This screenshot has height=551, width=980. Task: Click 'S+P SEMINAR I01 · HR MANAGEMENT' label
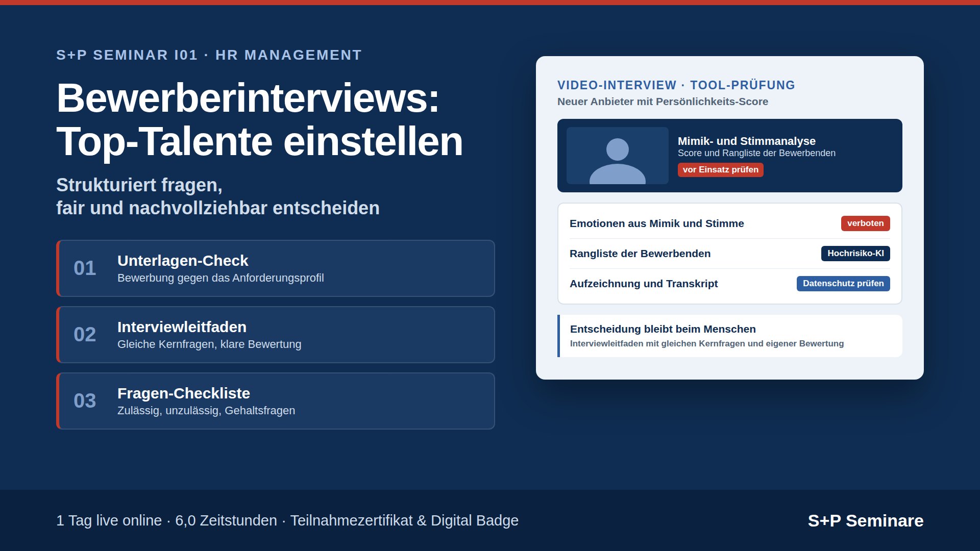[x=209, y=55]
